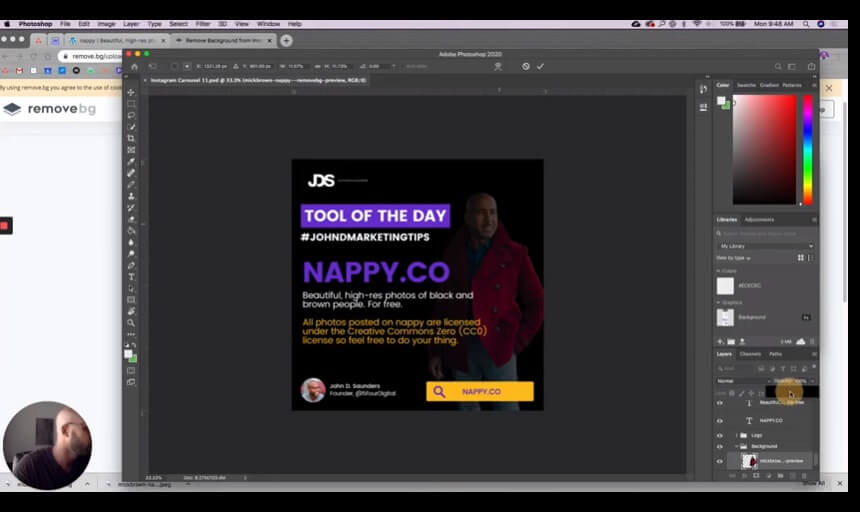Select the Hand tool
The image size is (860, 512).
point(131,311)
